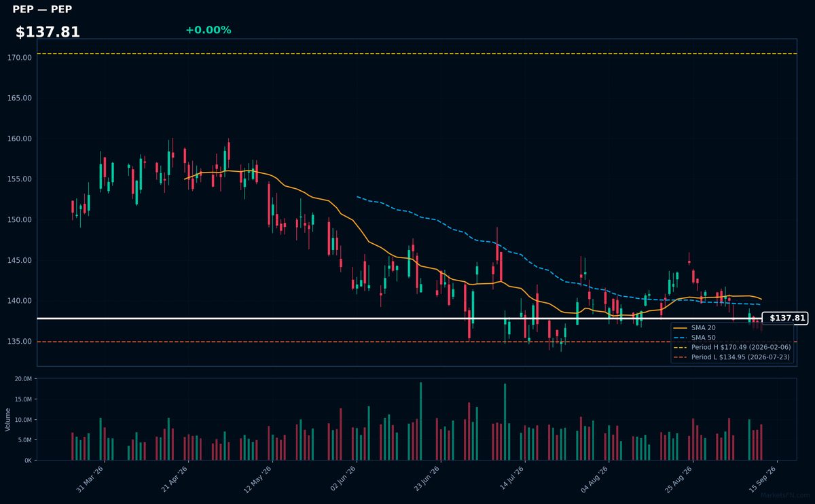Click the "04 Aug '26" date label
815x504 pixels.
(x=596, y=479)
